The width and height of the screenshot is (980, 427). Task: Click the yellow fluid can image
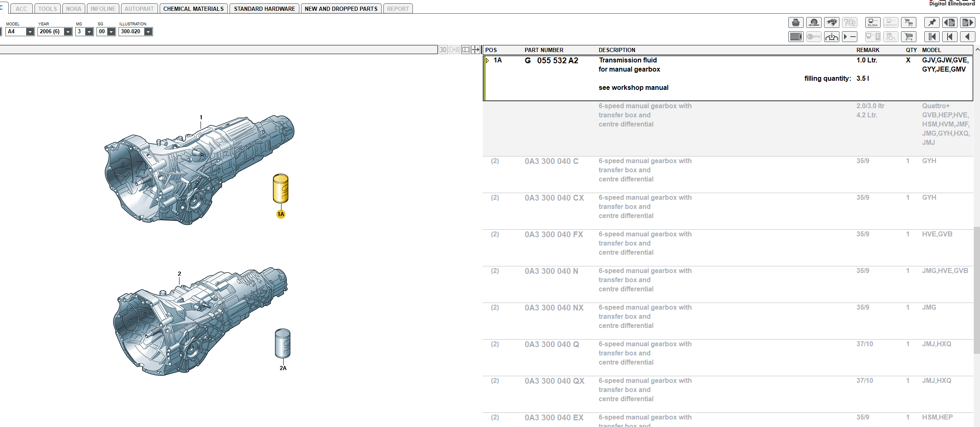(281, 189)
